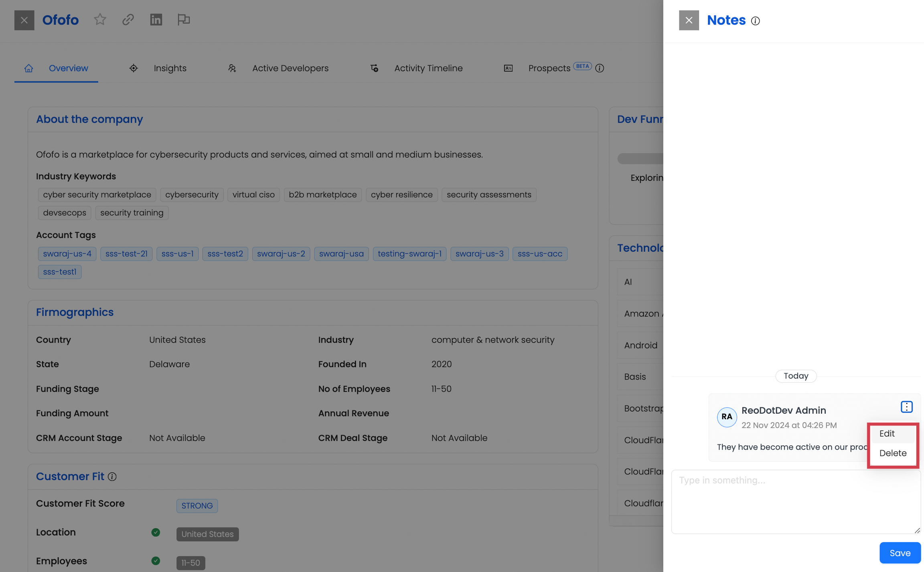Star the Ofofo account as favorite
This screenshot has height=572, width=924.
100,20
